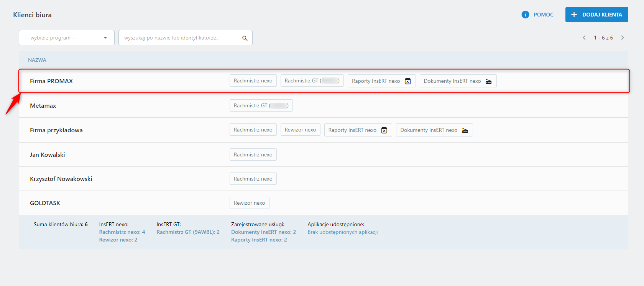
Task: Click the DODAJ KLIENTA button
Action: pyautogui.click(x=597, y=15)
